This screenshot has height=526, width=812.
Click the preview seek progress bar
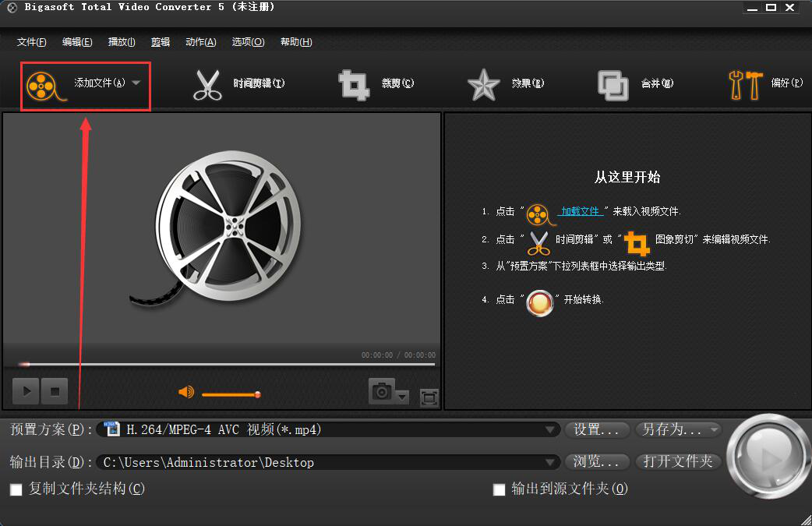(x=226, y=365)
